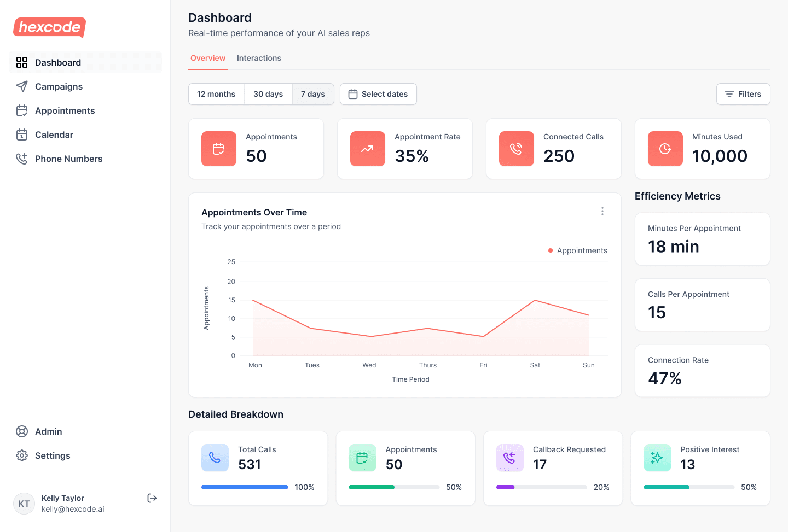Click the Connected Calls phone icon

coord(516,148)
